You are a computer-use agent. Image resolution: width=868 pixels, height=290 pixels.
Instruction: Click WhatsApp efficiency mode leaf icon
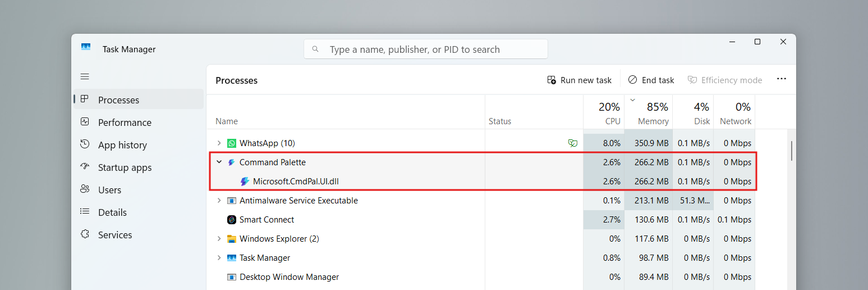click(572, 143)
